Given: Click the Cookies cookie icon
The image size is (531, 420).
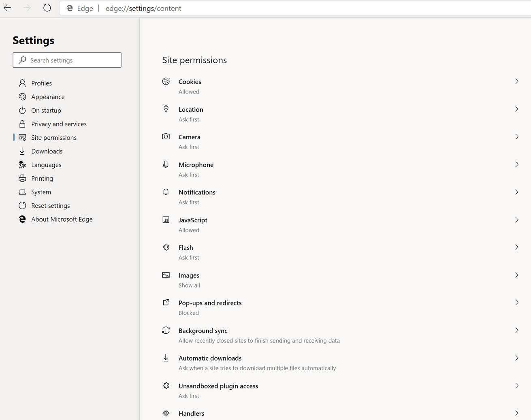Looking at the screenshot, I should 166,81.
